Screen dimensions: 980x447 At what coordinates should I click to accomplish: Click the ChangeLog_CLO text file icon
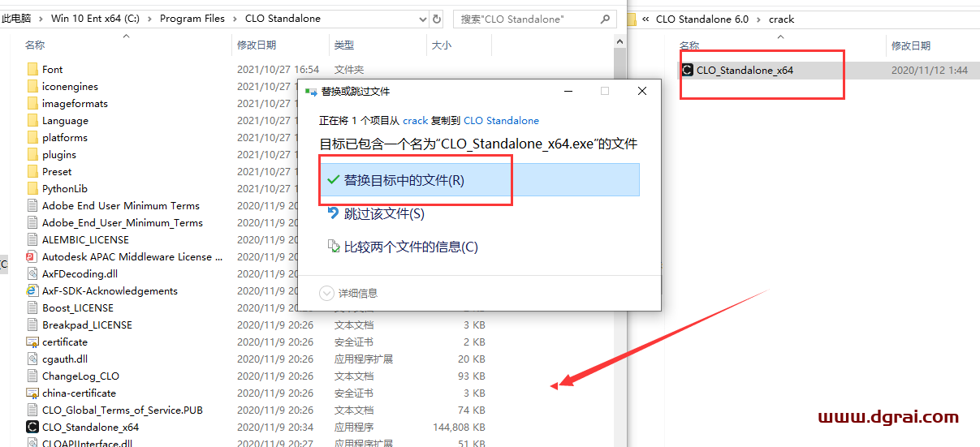coord(32,376)
